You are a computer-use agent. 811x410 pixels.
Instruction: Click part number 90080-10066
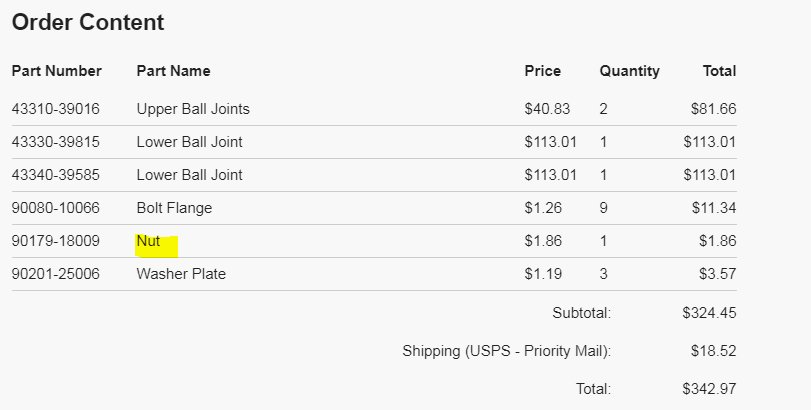(x=55, y=208)
